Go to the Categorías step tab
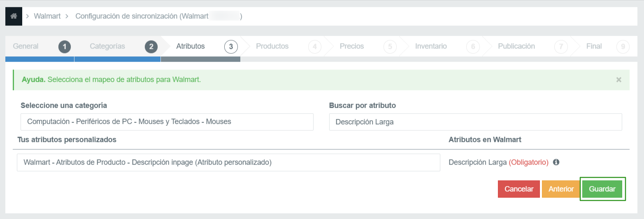 pyautogui.click(x=107, y=46)
